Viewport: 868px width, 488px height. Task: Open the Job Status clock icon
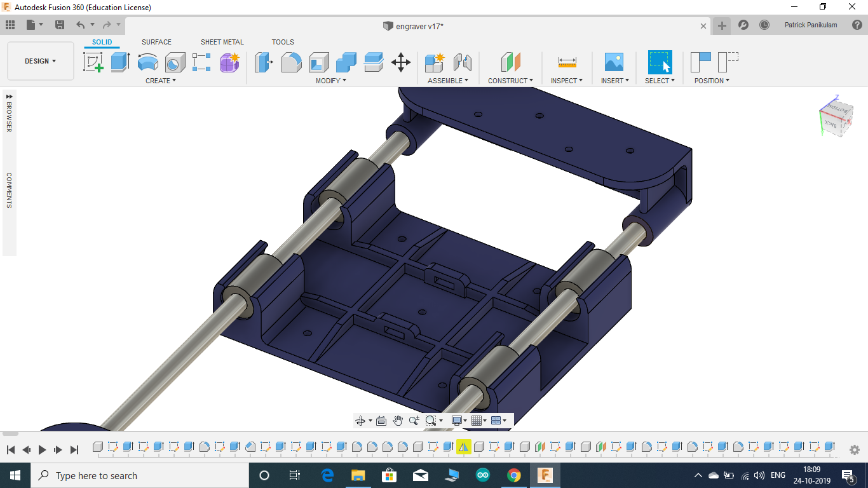[x=764, y=25]
